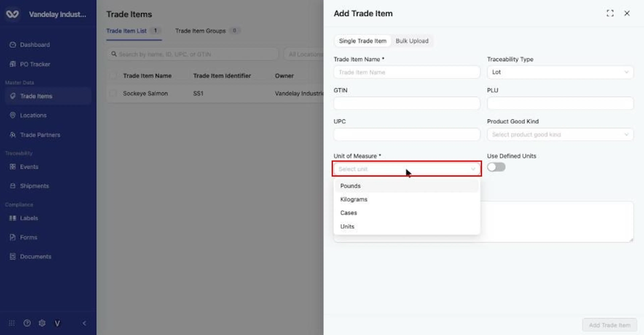Open the Labels barcode icon
This screenshot has height=335, width=644.
(x=13, y=218)
